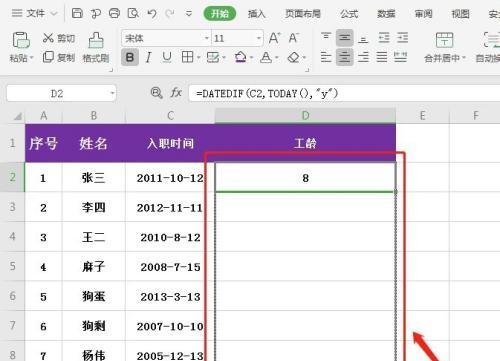Click the 剪切 (Cut) scissors button
The width and height of the screenshot is (500, 361).
(x=59, y=38)
